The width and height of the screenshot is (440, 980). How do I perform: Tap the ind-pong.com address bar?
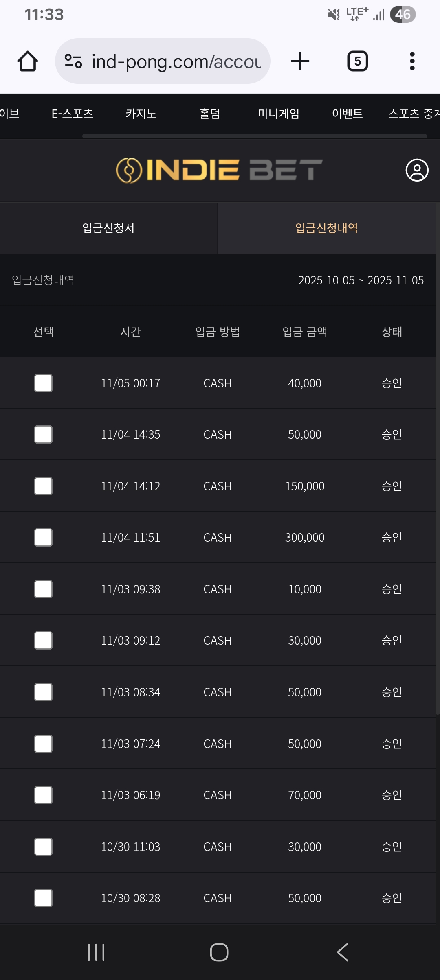point(176,61)
